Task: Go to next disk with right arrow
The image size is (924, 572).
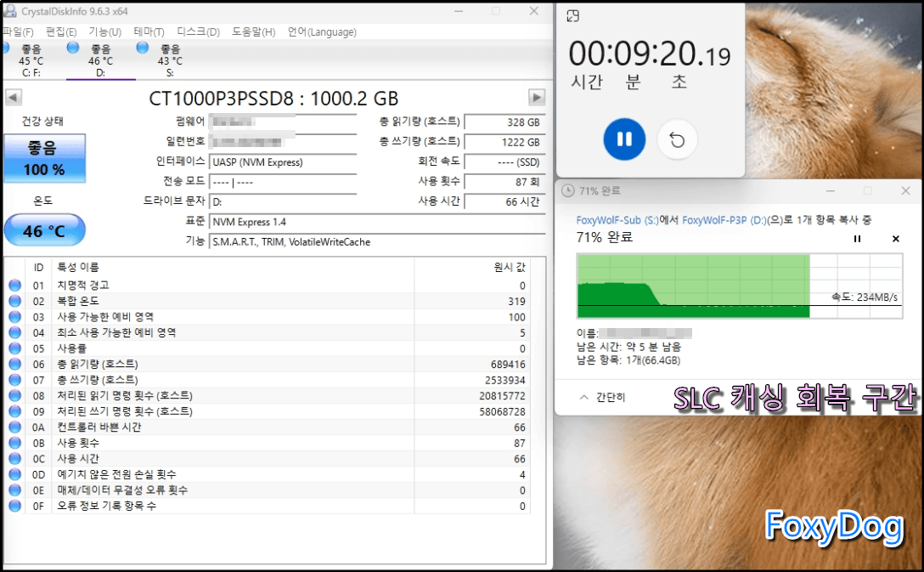Action: click(x=536, y=97)
